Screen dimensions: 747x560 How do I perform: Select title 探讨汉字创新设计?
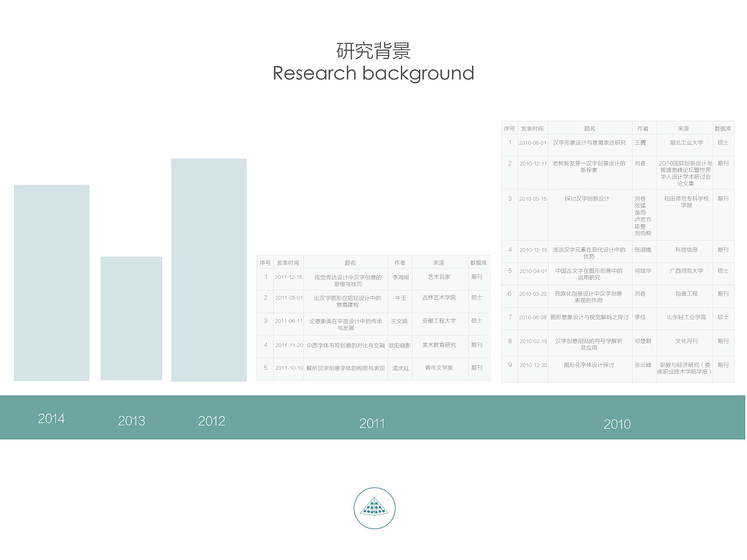pos(587,199)
